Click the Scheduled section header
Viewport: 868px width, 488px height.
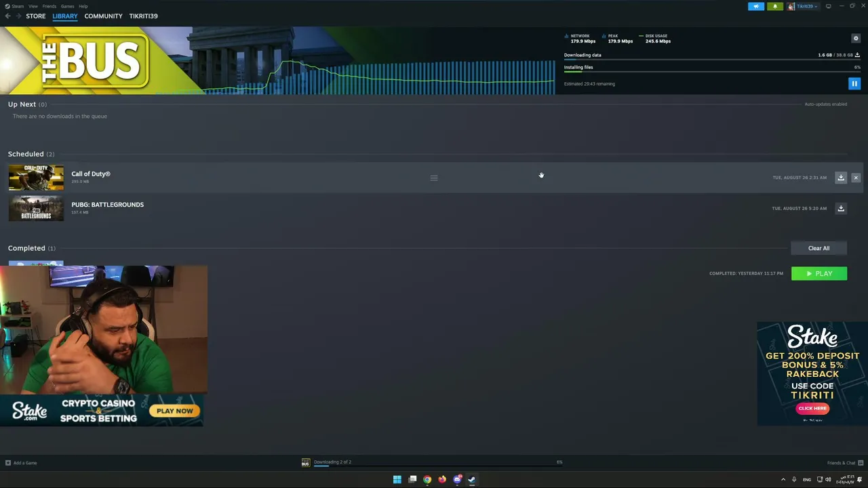[x=31, y=154]
